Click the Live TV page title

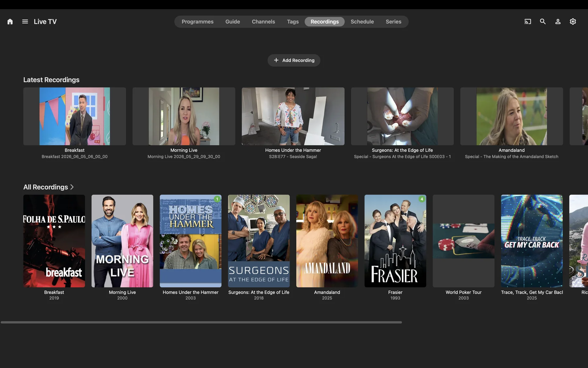pos(45,22)
